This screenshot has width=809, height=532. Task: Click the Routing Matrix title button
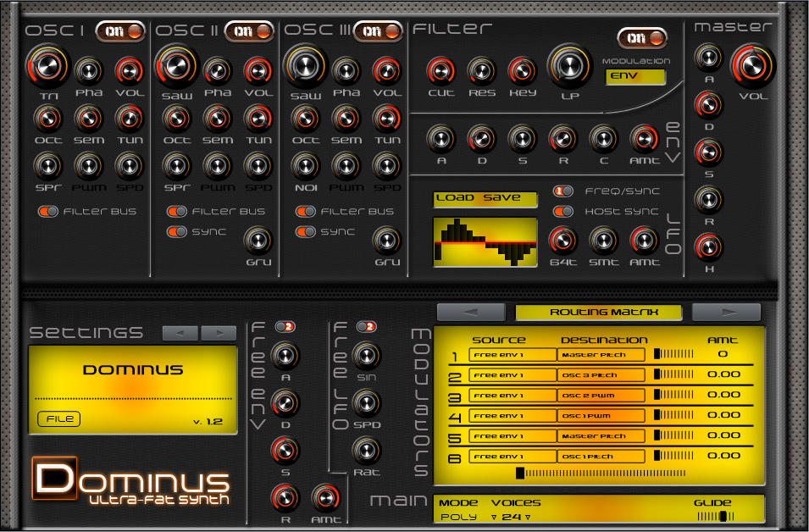pos(599,313)
